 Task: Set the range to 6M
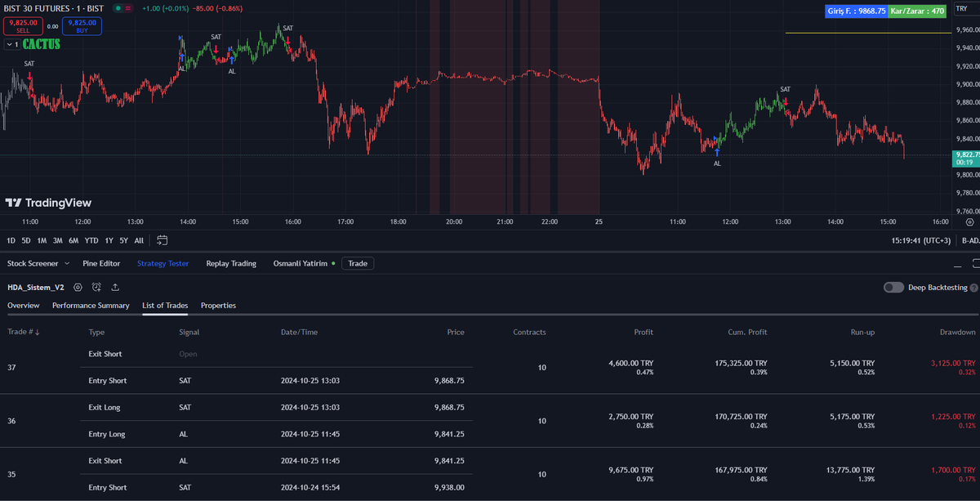[x=73, y=240]
